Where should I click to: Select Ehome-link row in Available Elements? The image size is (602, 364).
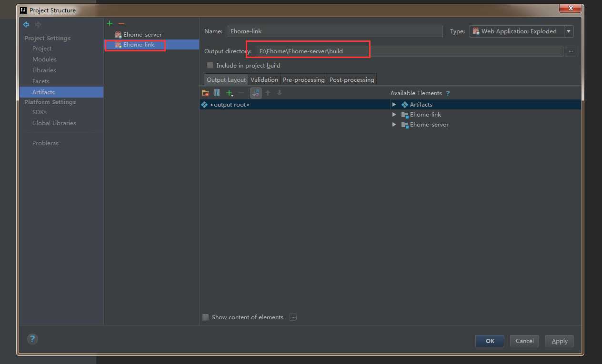(x=486, y=115)
